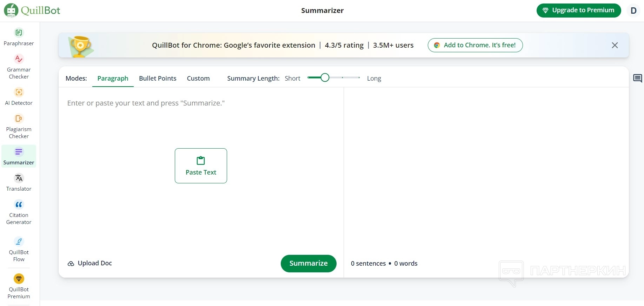This screenshot has width=644, height=306.
Task: Open the Grammar Checker icon
Action: click(x=19, y=59)
